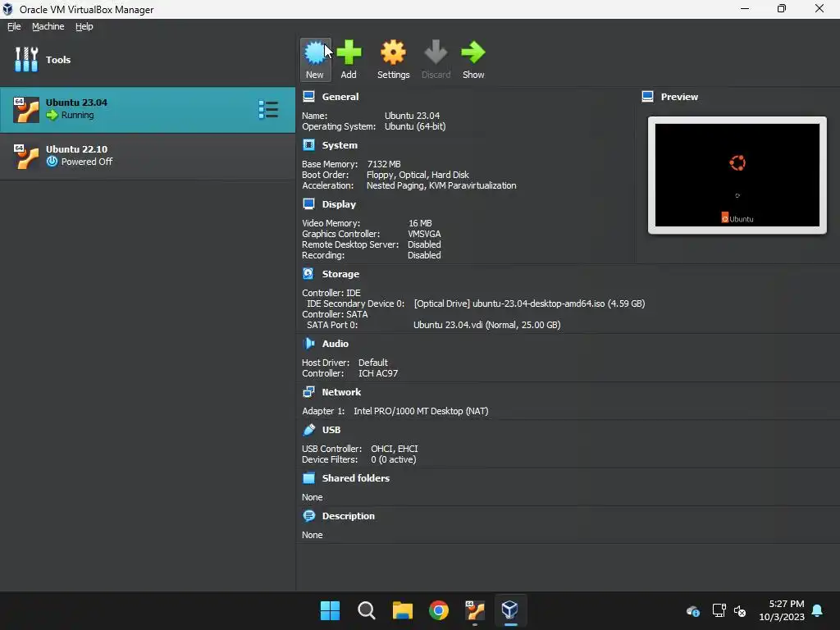Image resolution: width=840 pixels, height=630 pixels.
Task: Click the Shared folders section icon
Action: [308, 478]
